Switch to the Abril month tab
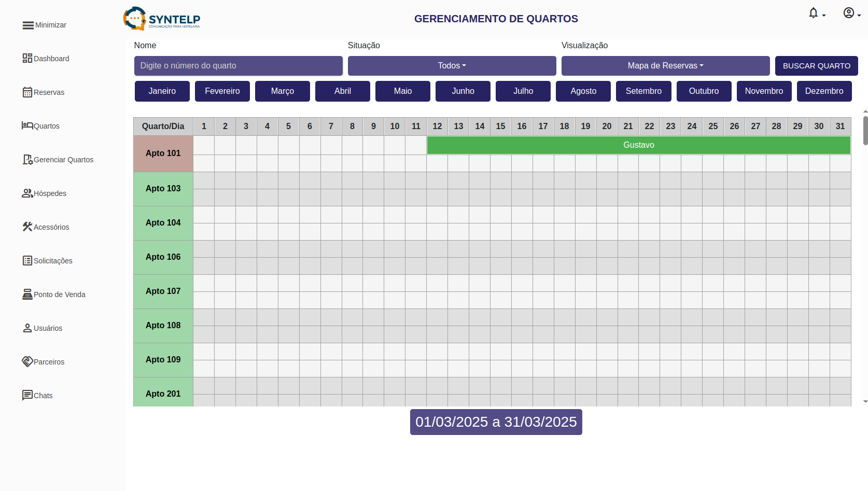The height and width of the screenshot is (491, 868). (x=342, y=91)
